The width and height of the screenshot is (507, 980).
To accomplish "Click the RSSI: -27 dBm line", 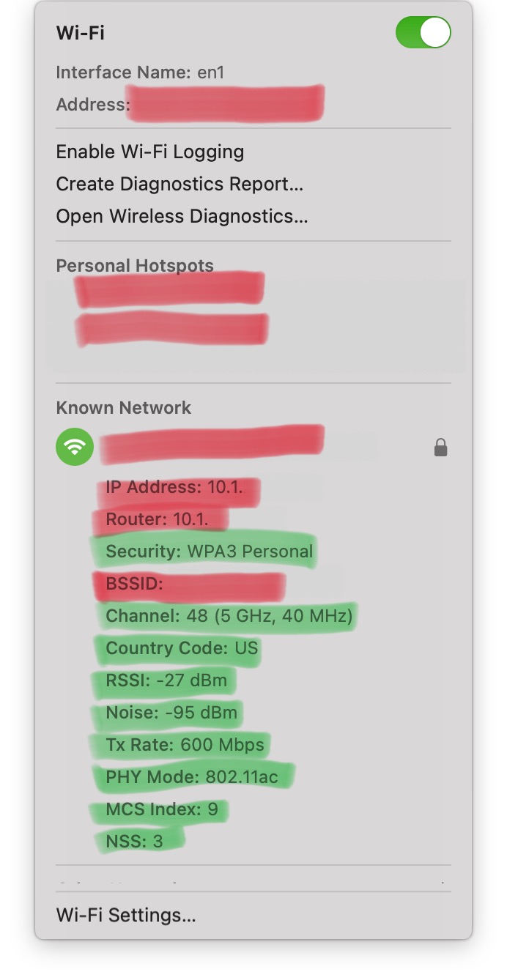I will click(166, 680).
